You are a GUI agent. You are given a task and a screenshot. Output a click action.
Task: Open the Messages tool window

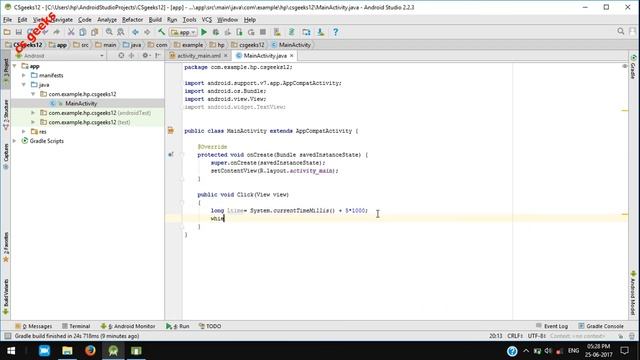pyautogui.click(x=34, y=326)
